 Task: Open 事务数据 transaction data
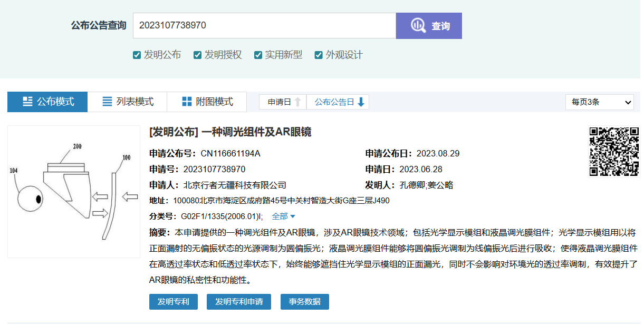[305, 302]
